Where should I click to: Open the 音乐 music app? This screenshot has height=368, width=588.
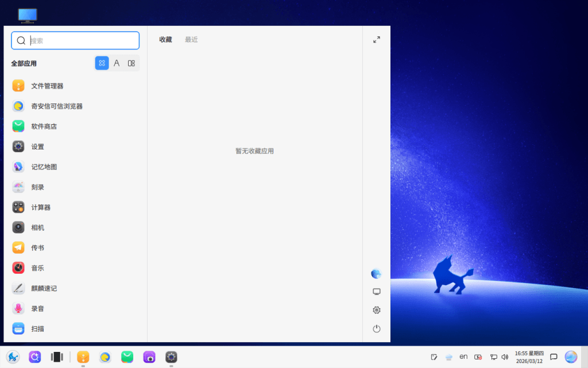(75, 268)
